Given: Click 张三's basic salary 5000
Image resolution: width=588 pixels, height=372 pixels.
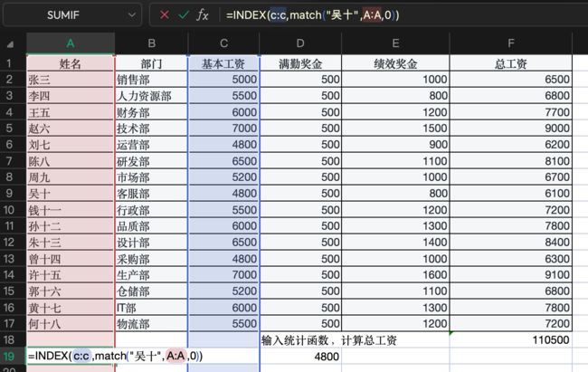Looking at the screenshot, I should (x=223, y=80).
